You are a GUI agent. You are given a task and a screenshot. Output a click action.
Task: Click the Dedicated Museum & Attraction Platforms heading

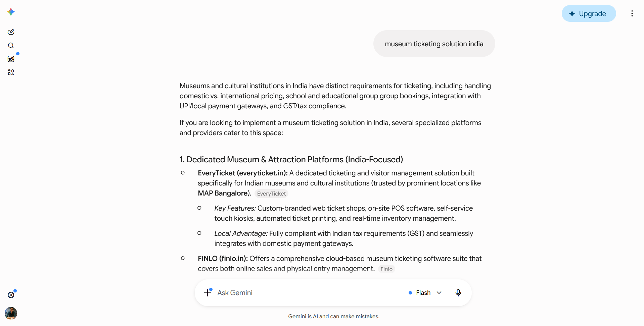click(291, 160)
